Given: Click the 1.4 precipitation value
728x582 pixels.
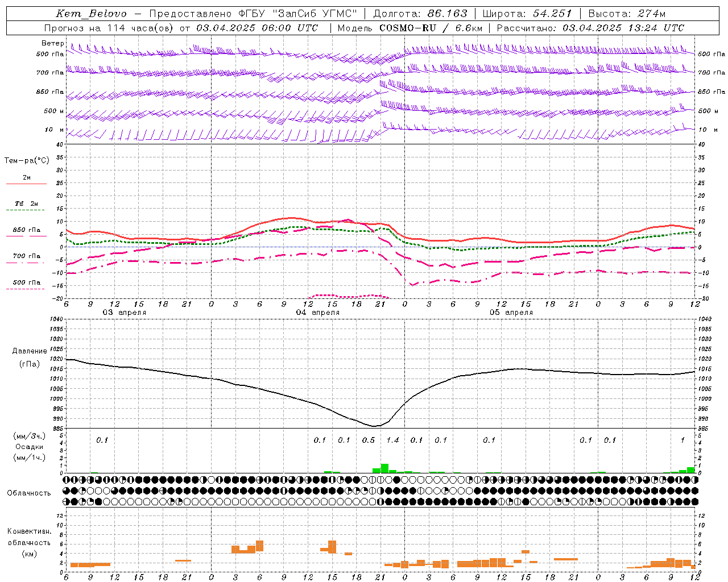Looking at the screenshot, I should (x=392, y=440).
